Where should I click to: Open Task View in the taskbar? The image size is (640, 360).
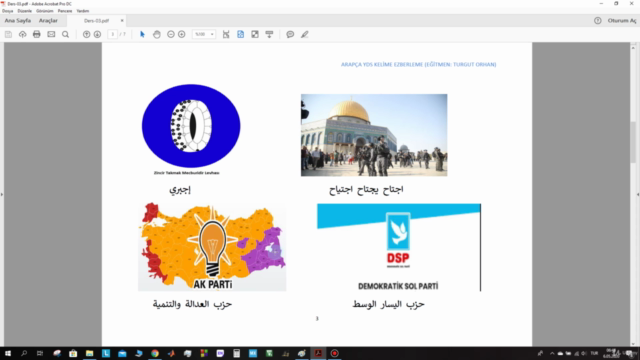click(40, 353)
